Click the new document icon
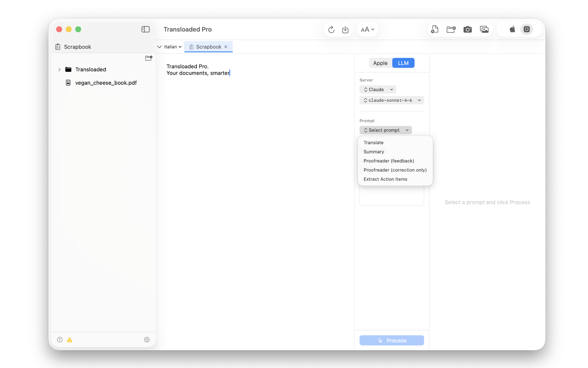 (434, 29)
